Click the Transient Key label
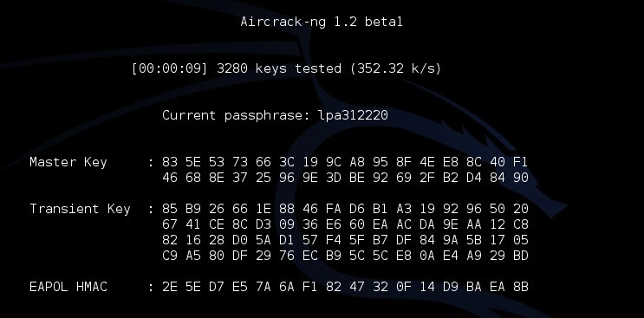Screen dimensions: 644x318 (80, 209)
